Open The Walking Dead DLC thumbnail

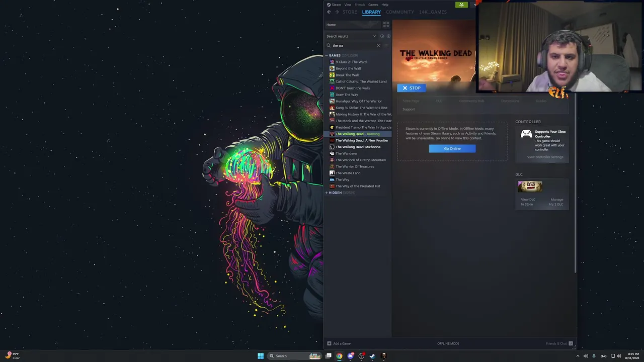(530, 187)
